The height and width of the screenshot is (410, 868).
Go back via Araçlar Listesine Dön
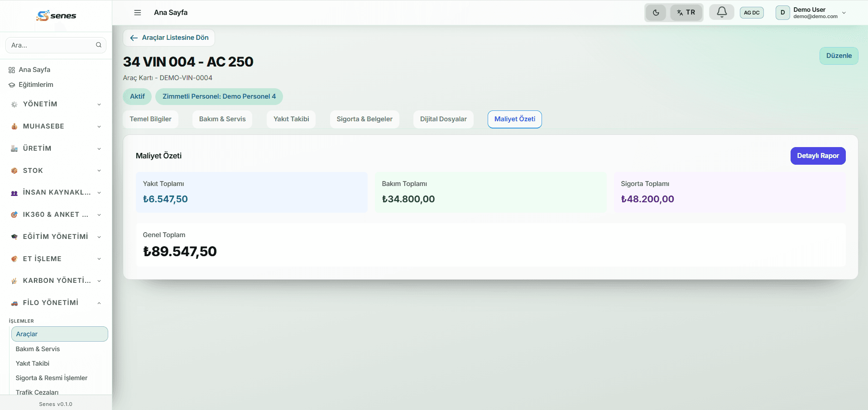[x=169, y=38]
